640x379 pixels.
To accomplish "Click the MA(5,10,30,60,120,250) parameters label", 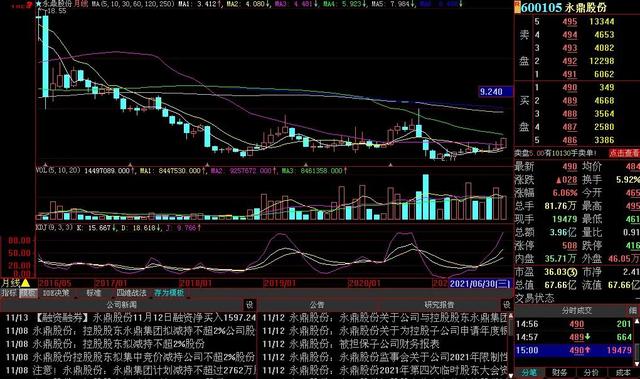I will pos(132,4).
